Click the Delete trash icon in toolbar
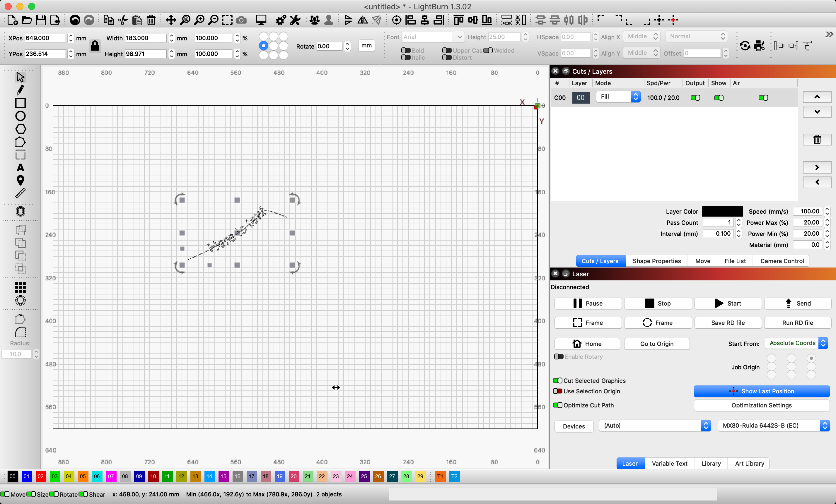The image size is (836, 504). pyautogui.click(x=151, y=20)
